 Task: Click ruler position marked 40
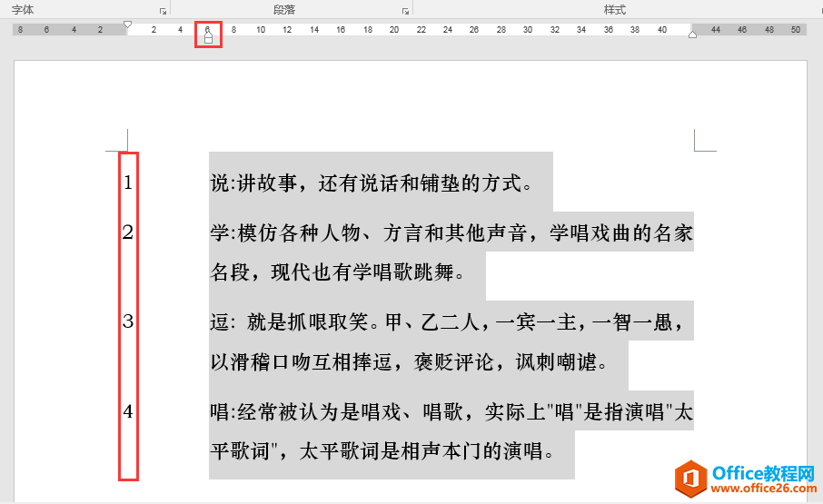pyautogui.click(x=662, y=30)
